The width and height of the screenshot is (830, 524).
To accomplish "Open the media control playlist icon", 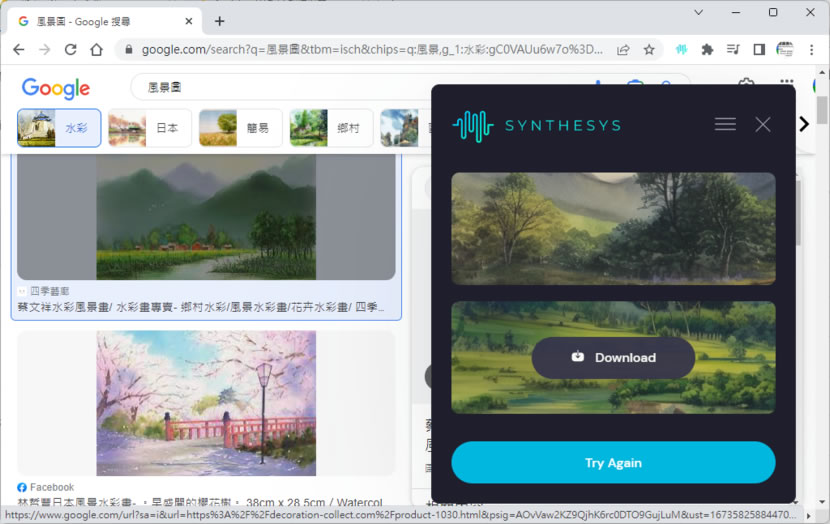I will click(x=733, y=49).
